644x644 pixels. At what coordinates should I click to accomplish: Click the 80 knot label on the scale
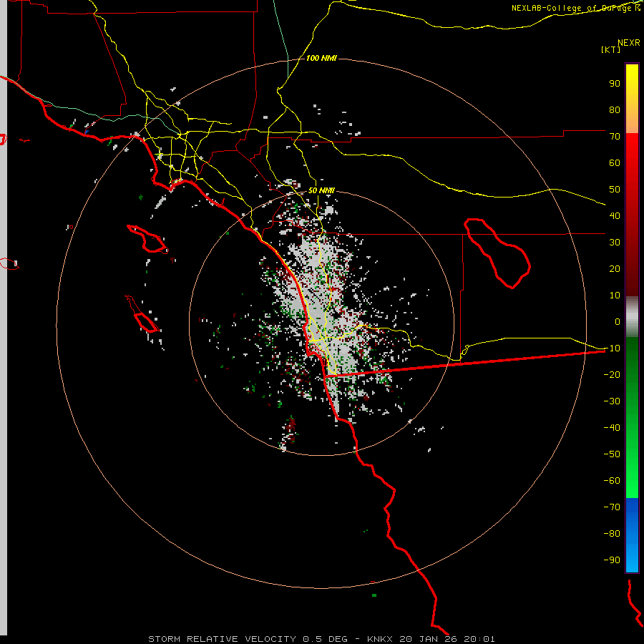(x=615, y=110)
